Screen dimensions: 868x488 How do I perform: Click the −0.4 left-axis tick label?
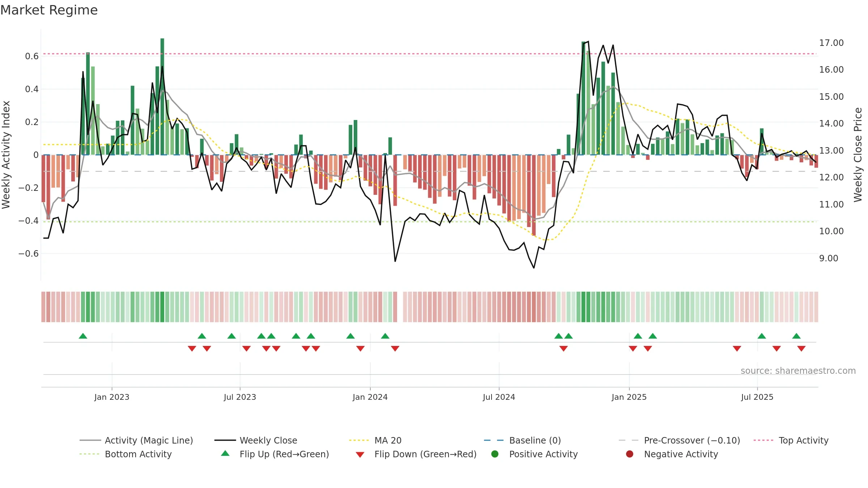coord(29,221)
